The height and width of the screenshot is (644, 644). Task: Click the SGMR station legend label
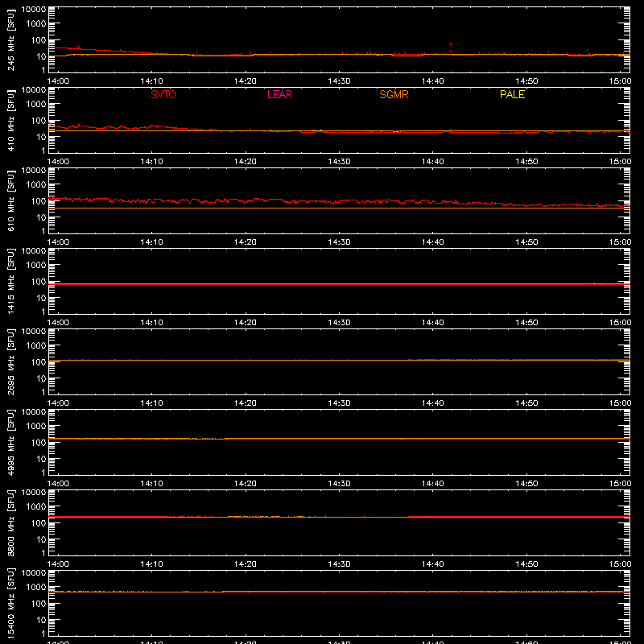pos(394,94)
